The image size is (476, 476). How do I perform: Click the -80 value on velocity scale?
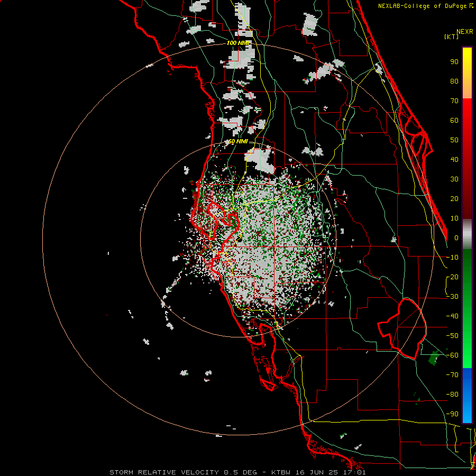coord(452,395)
